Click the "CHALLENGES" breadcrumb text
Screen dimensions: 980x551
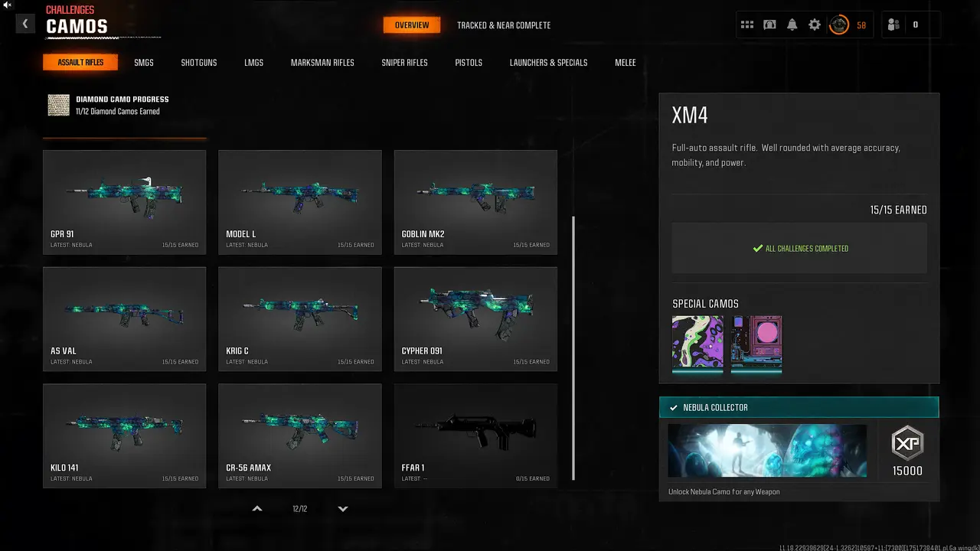point(70,10)
